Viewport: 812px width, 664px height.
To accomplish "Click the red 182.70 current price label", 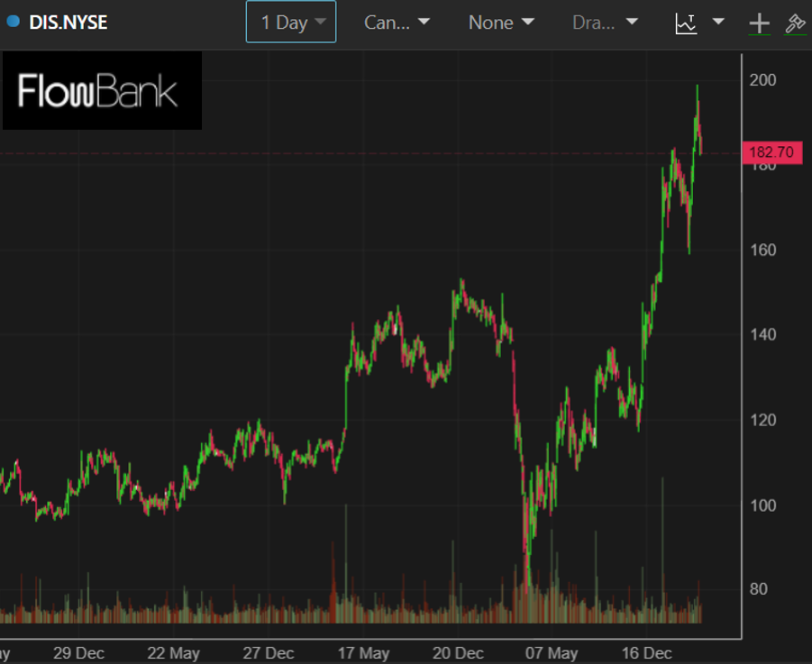I will [771, 152].
